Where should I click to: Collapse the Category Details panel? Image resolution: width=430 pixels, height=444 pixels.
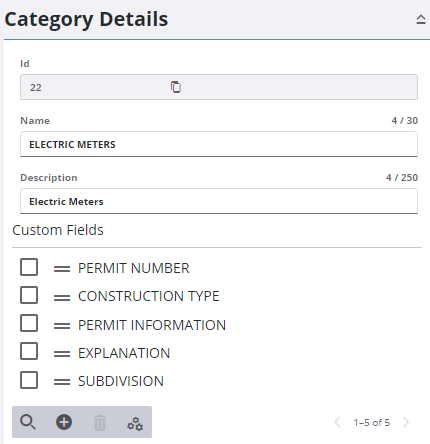click(421, 20)
